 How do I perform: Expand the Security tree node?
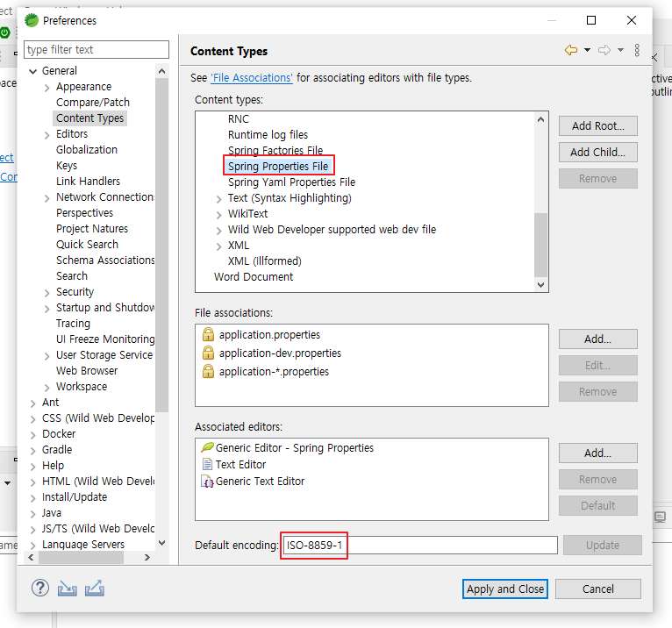click(x=46, y=293)
